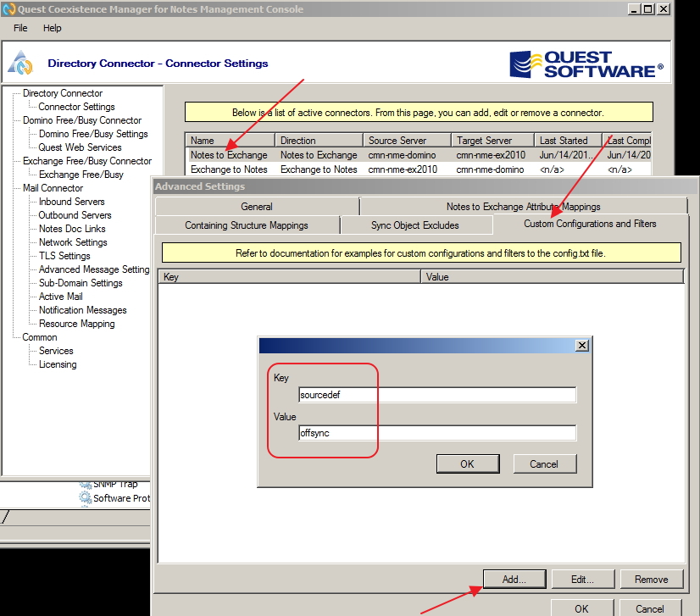The width and height of the screenshot is (700, 616).
Task: Open the File menu
Action: coord(20,28)
